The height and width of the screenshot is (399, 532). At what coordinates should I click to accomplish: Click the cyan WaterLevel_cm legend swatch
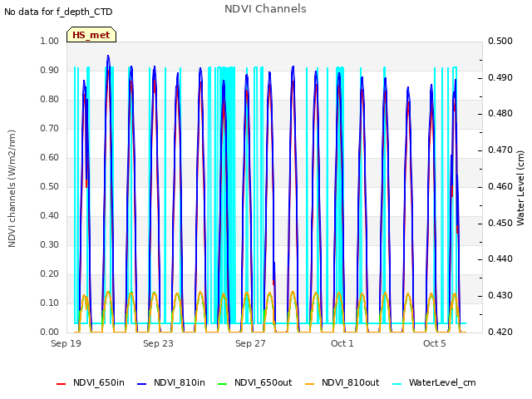pos(397,384)
